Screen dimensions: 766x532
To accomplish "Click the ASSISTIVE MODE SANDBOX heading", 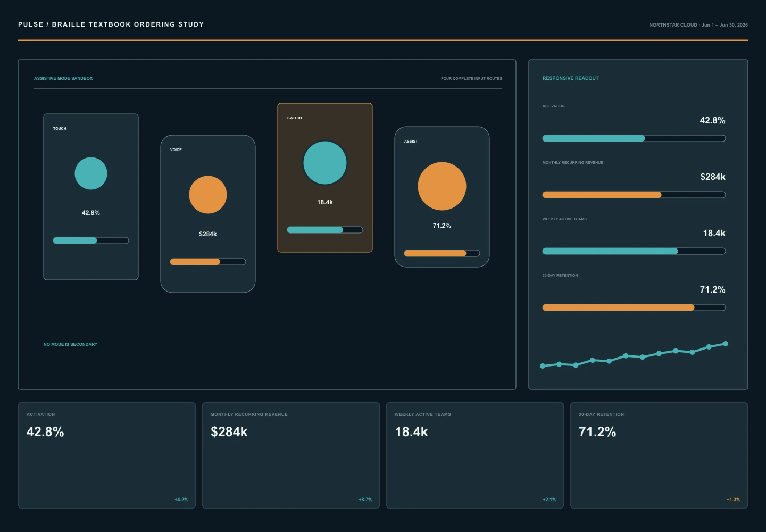I will (x=63, y=78).
